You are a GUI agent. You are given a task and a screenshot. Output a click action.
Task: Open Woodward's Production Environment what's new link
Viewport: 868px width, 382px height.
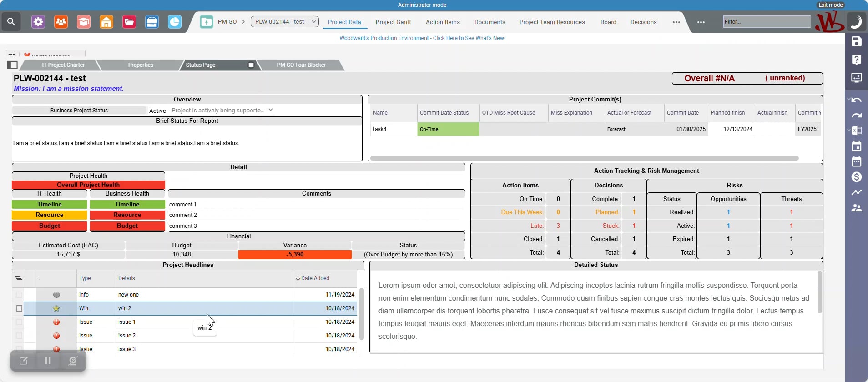pyautogui.click(x=422, y=38)
